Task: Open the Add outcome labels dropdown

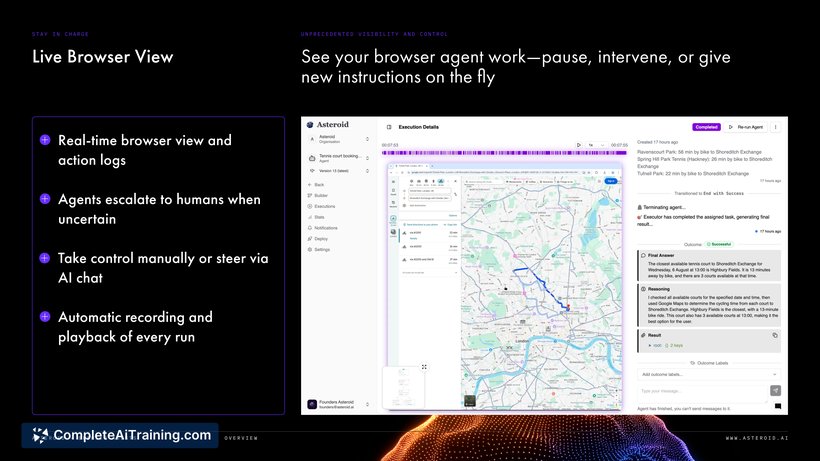Action: (x=709, y=374)
